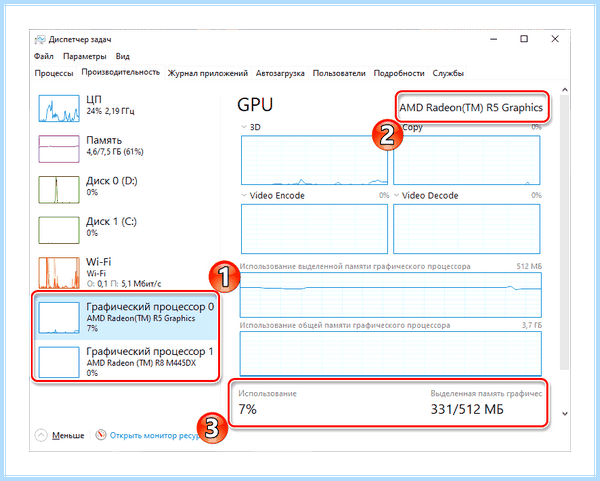This screenshot has width=600, height=481.
Task: Switch to the Пользователи tab
Action: [x=339, y=73]
